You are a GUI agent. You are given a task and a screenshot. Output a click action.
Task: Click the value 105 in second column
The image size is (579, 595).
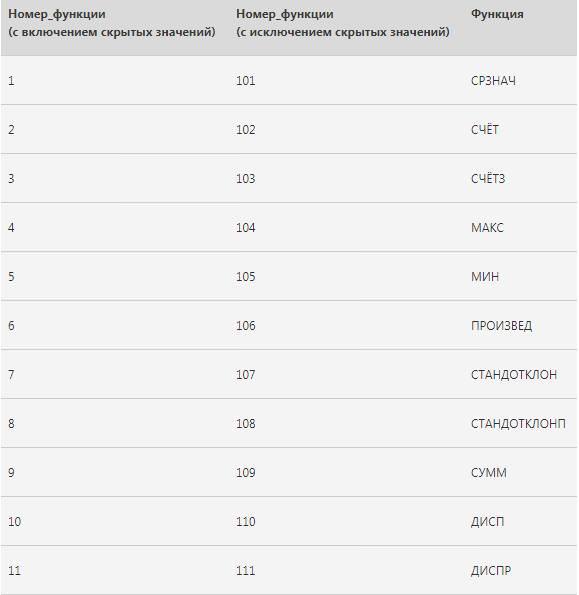pyautogui.click(x=245, y=277)
